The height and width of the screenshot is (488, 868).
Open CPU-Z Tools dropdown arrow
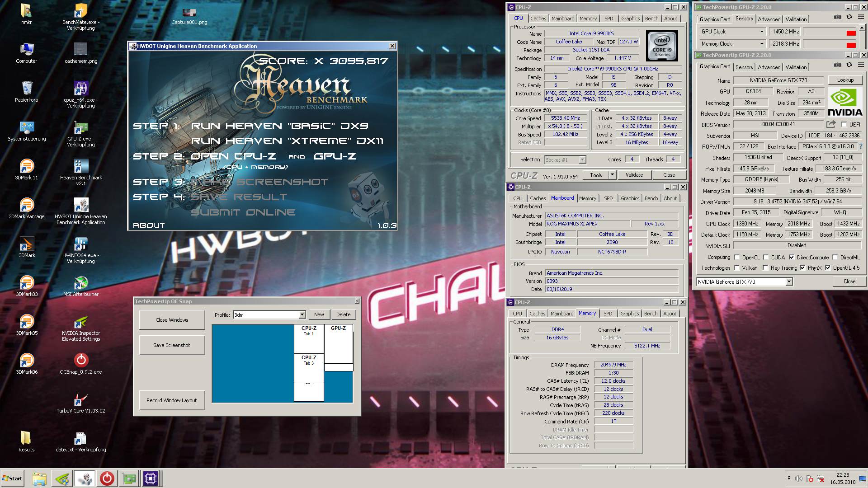(612, 175)
